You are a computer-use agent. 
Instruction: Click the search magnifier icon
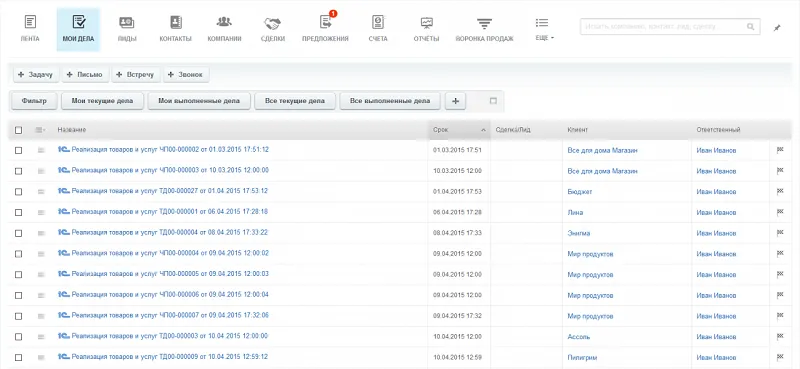point(750,27)
